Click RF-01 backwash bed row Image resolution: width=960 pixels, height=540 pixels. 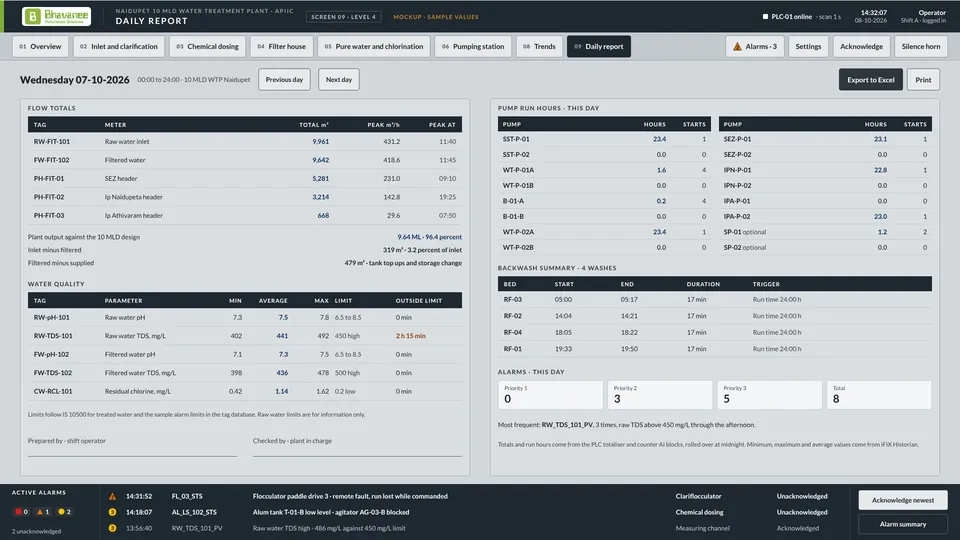[x=715, y=349]
